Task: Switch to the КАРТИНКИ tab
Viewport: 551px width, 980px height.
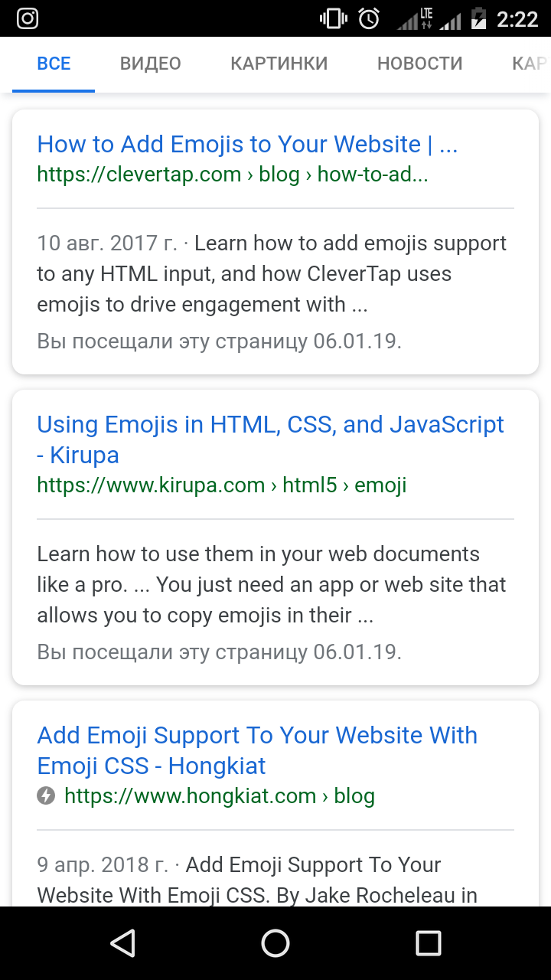Action: [x=279, y=64]
